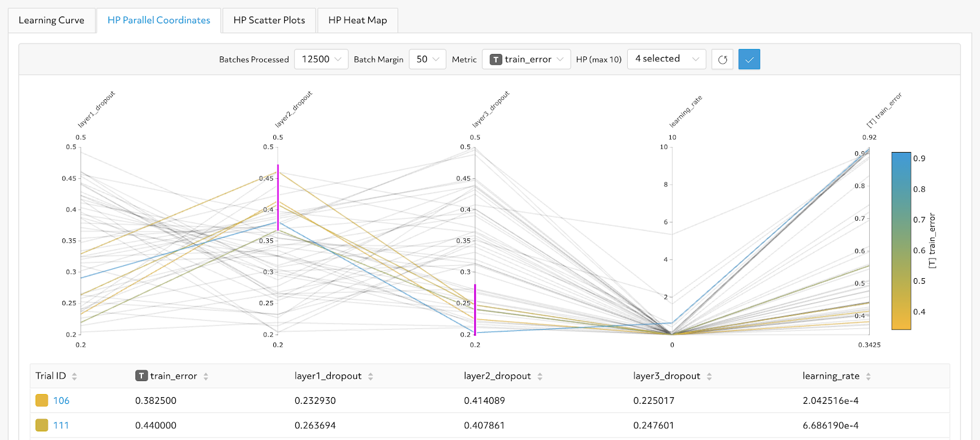Select the HP Parallel Coordinates tab
This screenshot has height=440, width=980.
pos(159,20)
